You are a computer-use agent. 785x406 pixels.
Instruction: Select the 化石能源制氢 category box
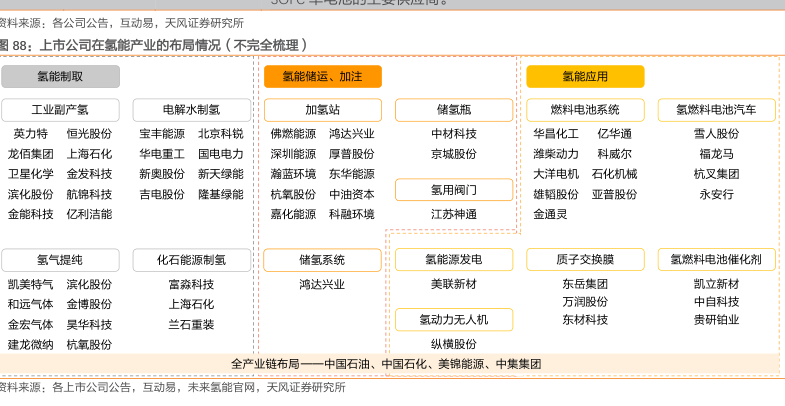[x=192, y=260]
